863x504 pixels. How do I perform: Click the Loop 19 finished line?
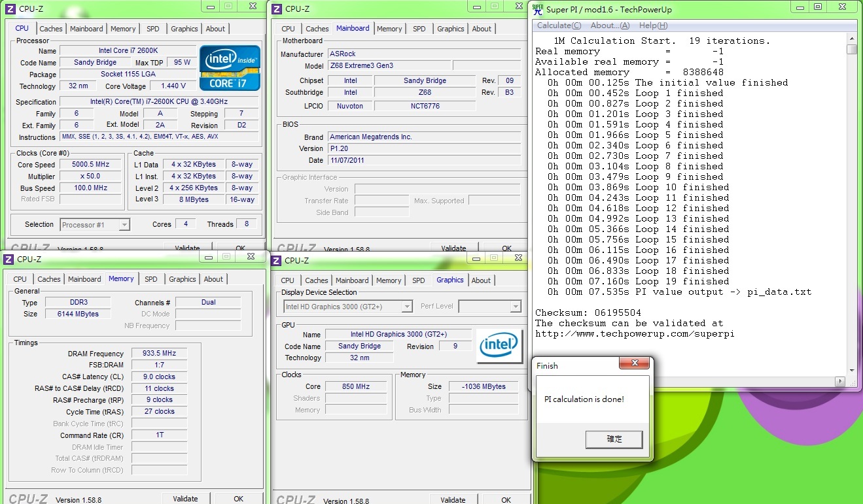(x=638, y=281)
